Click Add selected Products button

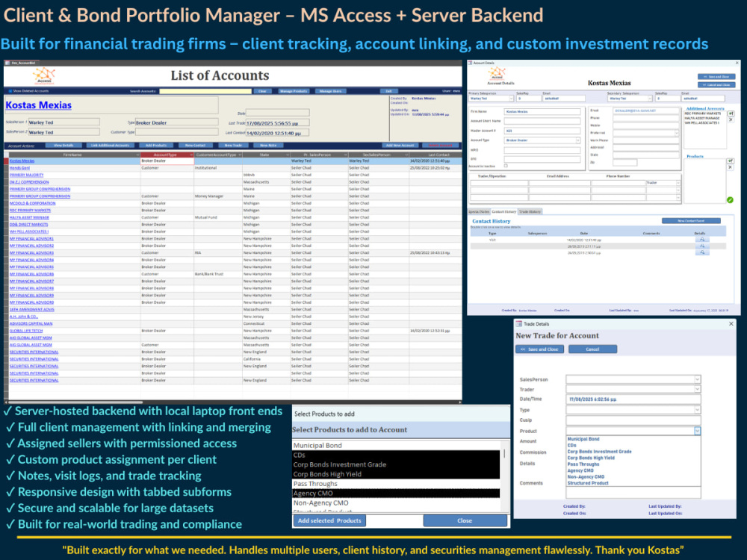(329, 520)
